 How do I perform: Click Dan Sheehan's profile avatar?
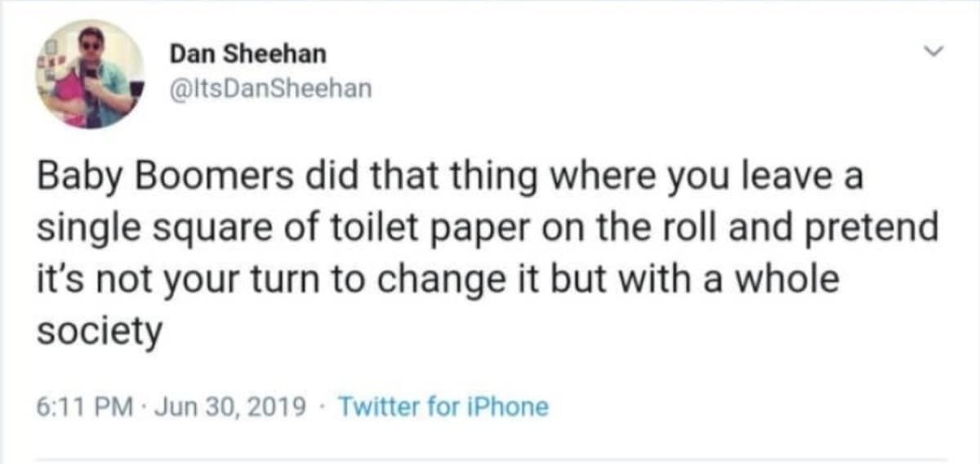(x=89, y=74)
